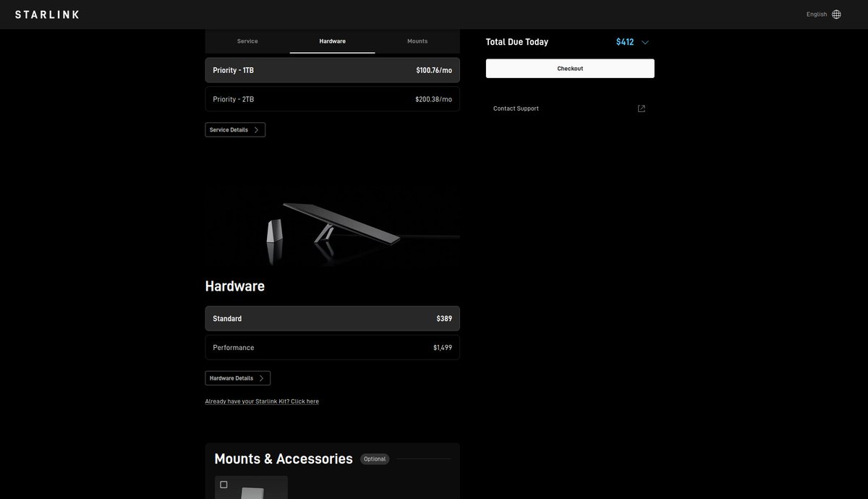Screen dimensions: 868x499
Task: Click the $412 total amount
Action: click(x=625, y=42)
